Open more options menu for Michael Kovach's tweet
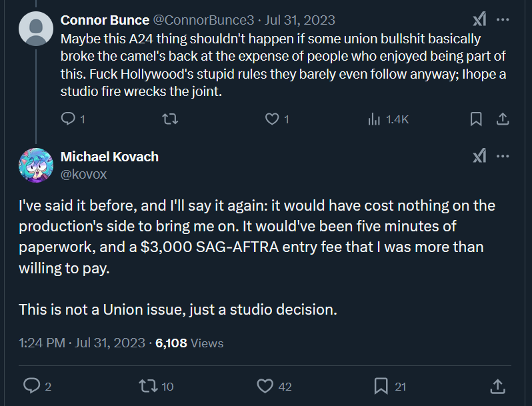 503,157
